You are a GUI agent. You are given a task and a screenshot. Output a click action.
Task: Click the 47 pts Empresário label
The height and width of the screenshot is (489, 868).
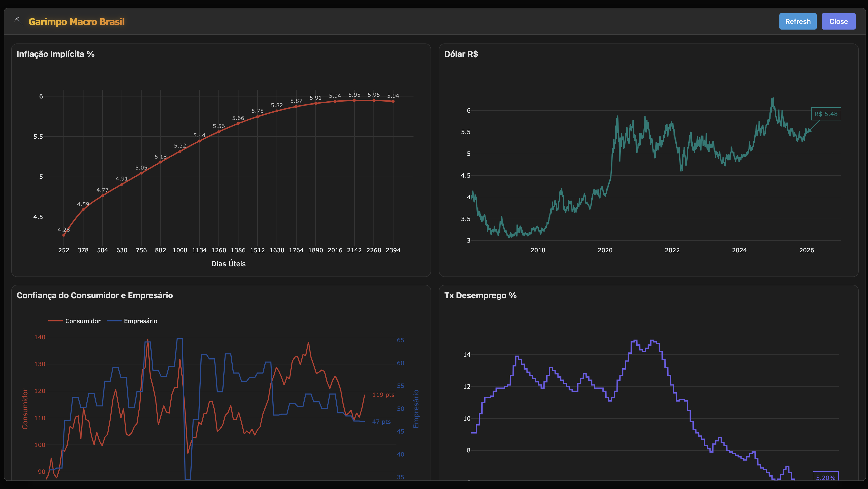point(381,422)
